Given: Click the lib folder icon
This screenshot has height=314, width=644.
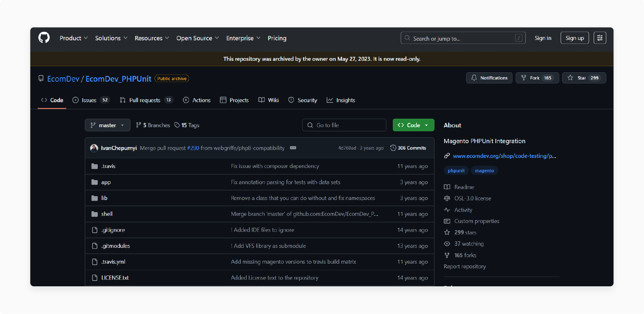Looking at the screenshot, I should (x=95, y=198).
